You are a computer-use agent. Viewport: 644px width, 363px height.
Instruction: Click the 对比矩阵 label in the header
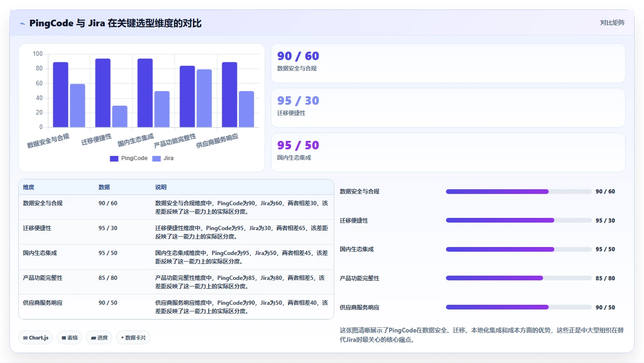pyautogui.click(x=612, y=23)
